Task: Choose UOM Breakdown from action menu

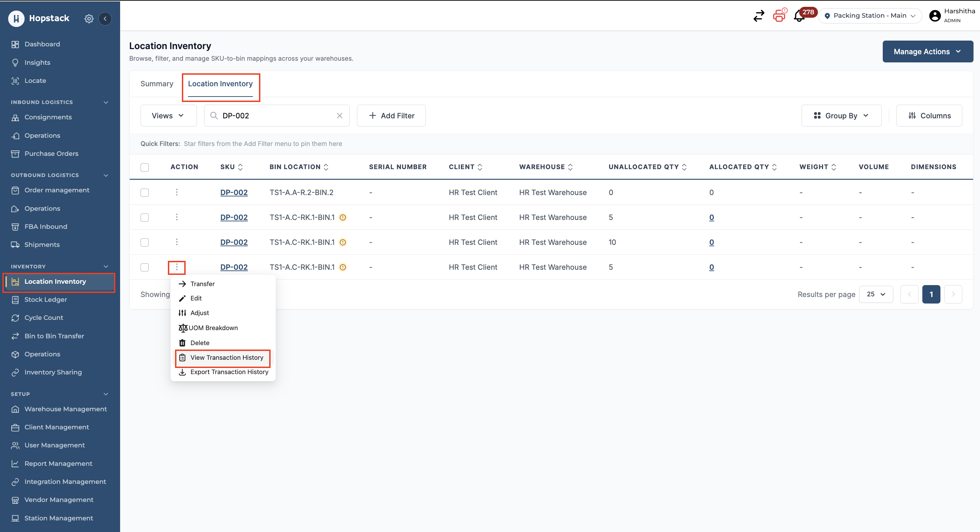Action: [222, 328]
